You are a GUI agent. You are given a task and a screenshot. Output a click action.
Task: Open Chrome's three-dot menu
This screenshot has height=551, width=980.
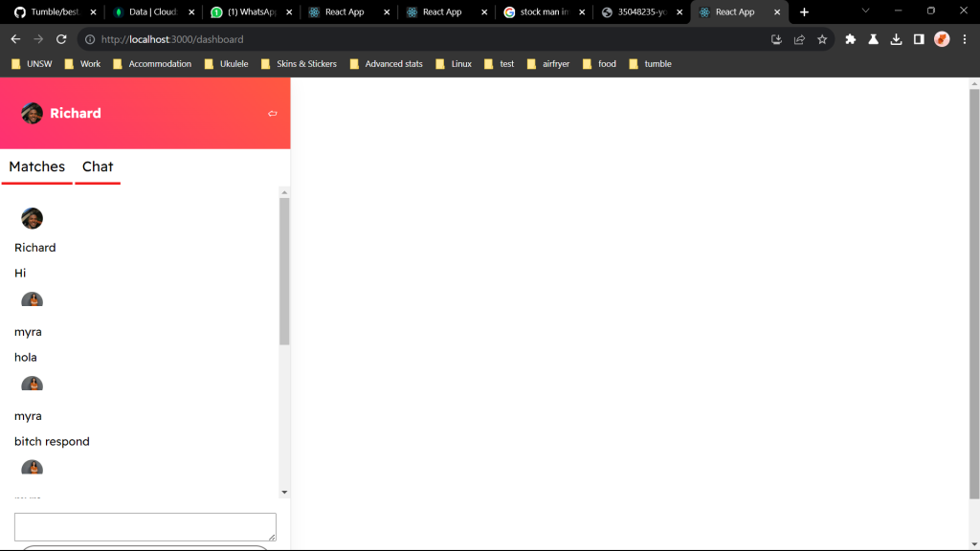[965, 39]
